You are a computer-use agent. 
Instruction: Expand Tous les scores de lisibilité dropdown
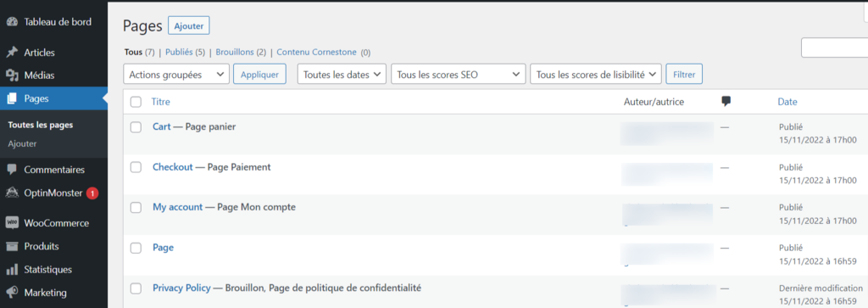click(596, 74)
